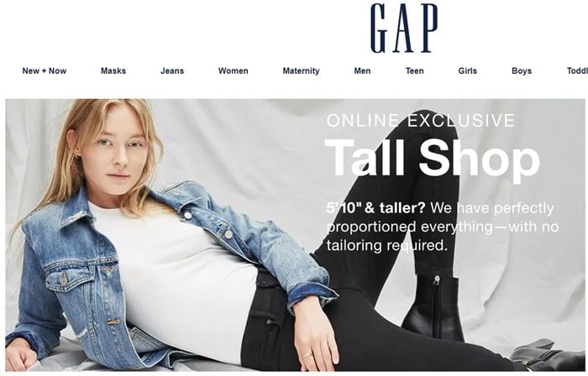Select the Boys navigation item
This screenshot has width=588, height=376.
tap(522, 70)
